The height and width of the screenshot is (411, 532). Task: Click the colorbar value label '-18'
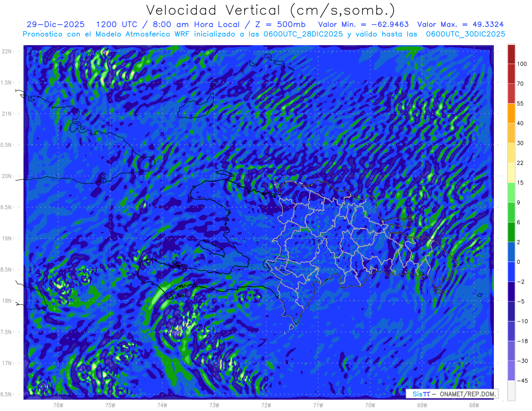522,341
